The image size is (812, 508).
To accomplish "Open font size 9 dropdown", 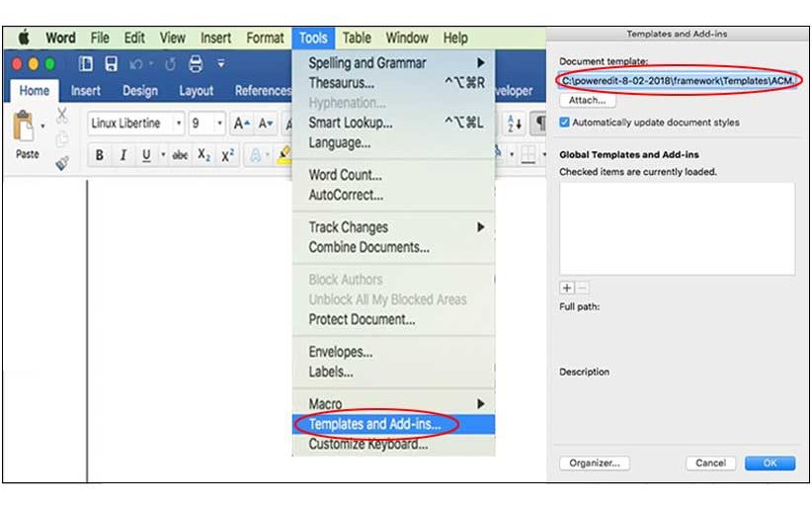I will pos(219,124).
